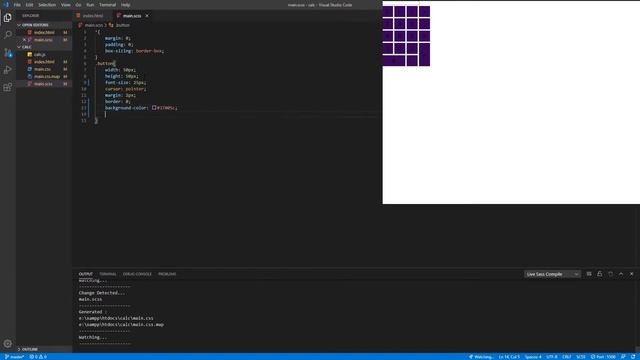640x360 pixels.
Task: Switch to the Debug Console tab
Action: [137, 274]
